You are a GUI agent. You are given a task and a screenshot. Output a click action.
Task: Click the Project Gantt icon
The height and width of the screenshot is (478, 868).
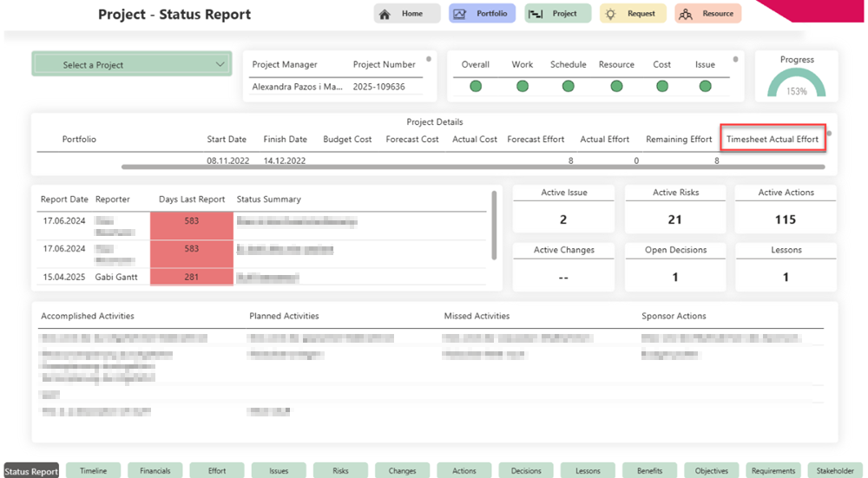(536, 14)
